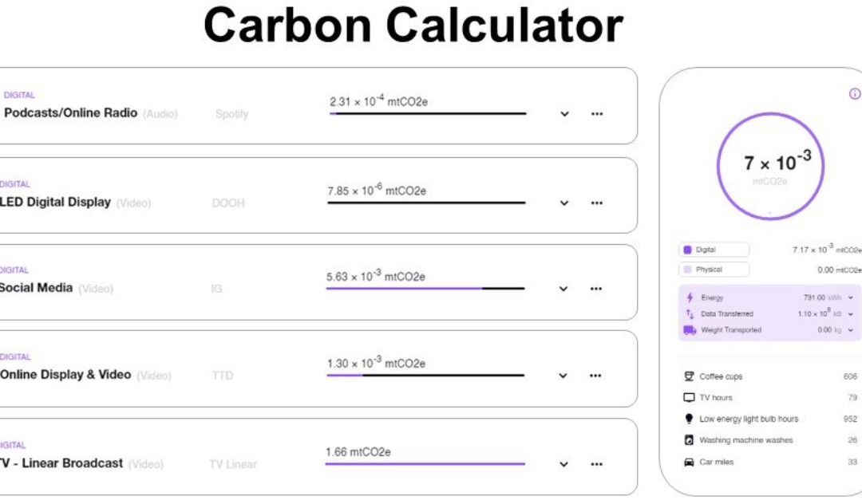This screenshot has width=862, height=504.
Task: Expand the Podcasts/Online Radio row
Action: 564,114
